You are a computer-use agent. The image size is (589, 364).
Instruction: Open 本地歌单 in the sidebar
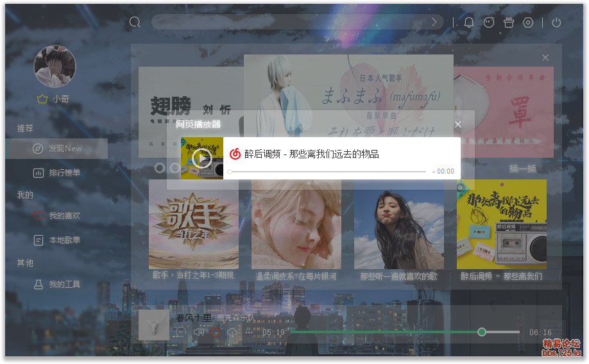57,240
